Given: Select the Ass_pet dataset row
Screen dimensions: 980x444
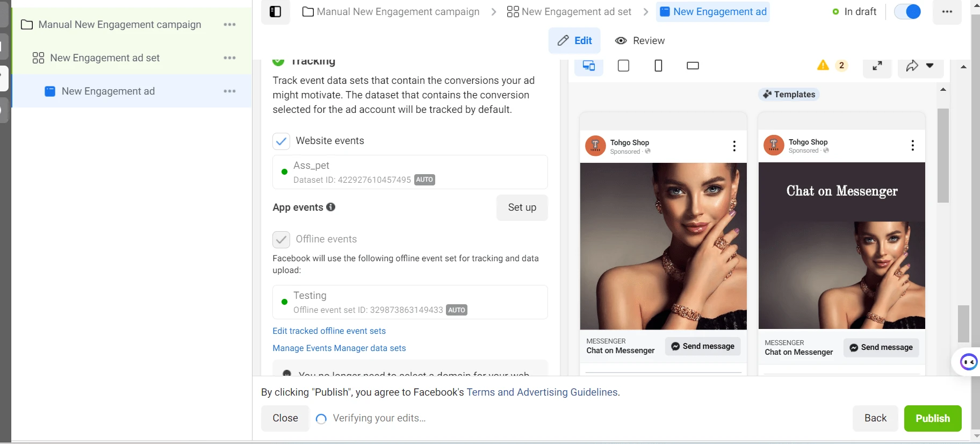Looking at the screenshot, I should [410, 172].
